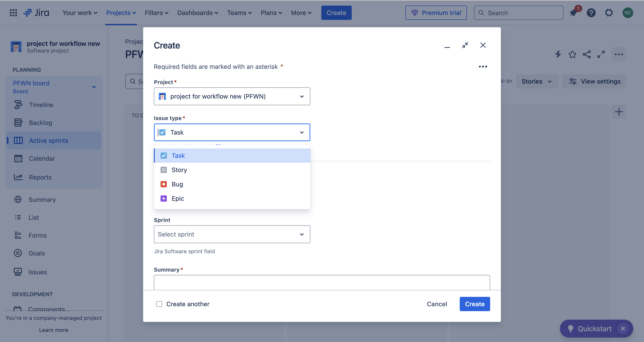Open Jira settings gear icon

point(609,13)
